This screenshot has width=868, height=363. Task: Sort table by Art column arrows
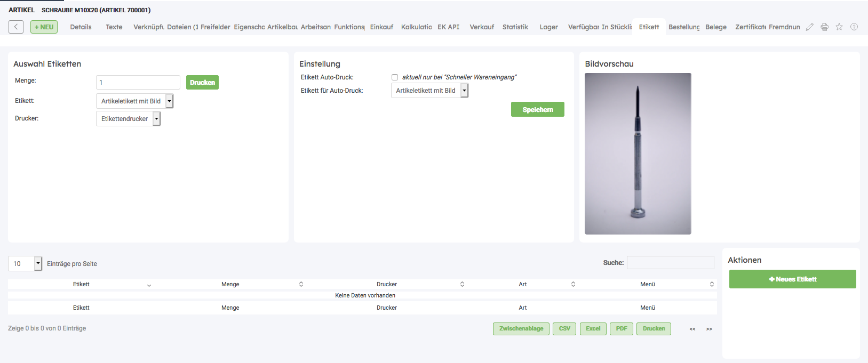click(573, 284)
